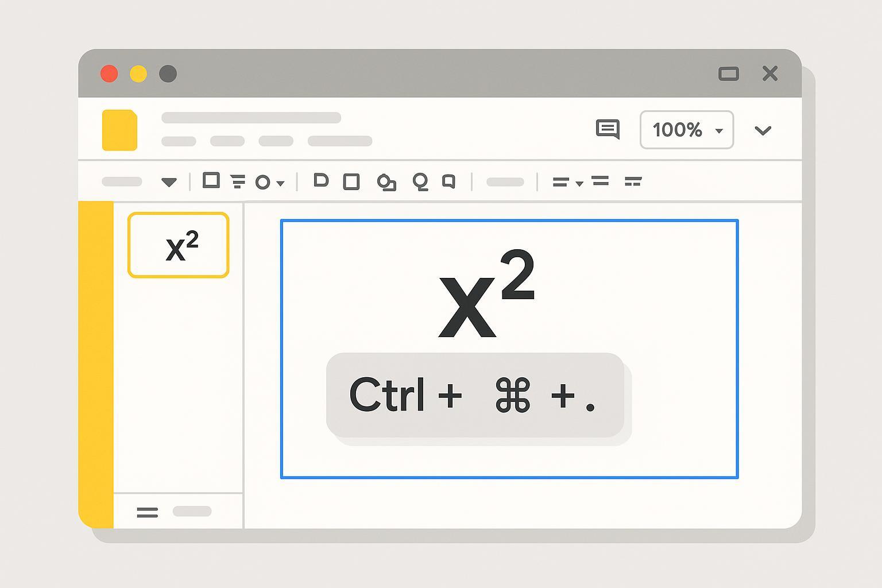Viewport: 882px width, 588px height.
Task: Click the Ctrl + ⌘ + . shortcut badge
Action: pos(475,395)
